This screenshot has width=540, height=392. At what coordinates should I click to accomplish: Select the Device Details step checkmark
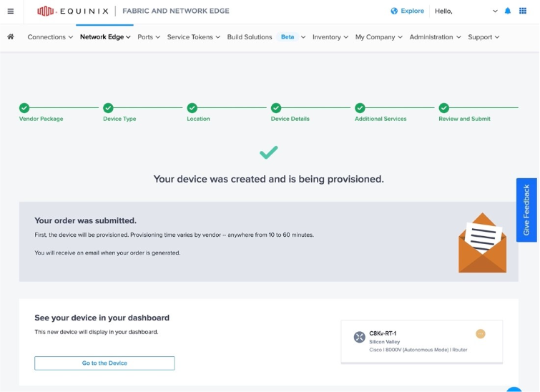coord(276,108)
